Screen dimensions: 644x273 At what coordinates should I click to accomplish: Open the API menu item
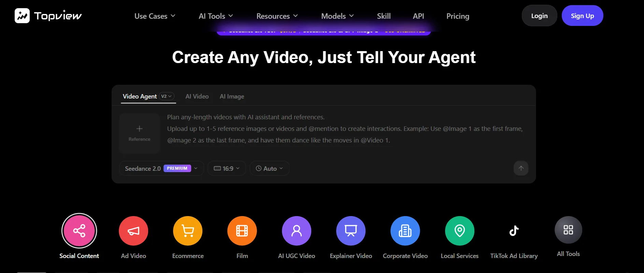418,16
